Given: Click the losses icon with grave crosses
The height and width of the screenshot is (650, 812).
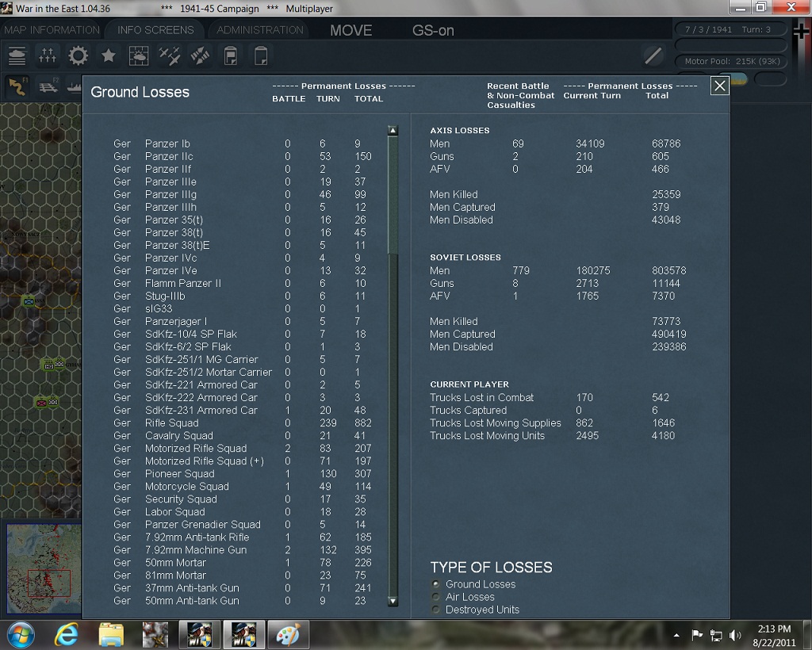Looking at the screenshot, I should pyautogui.click(x=47, y=56).
